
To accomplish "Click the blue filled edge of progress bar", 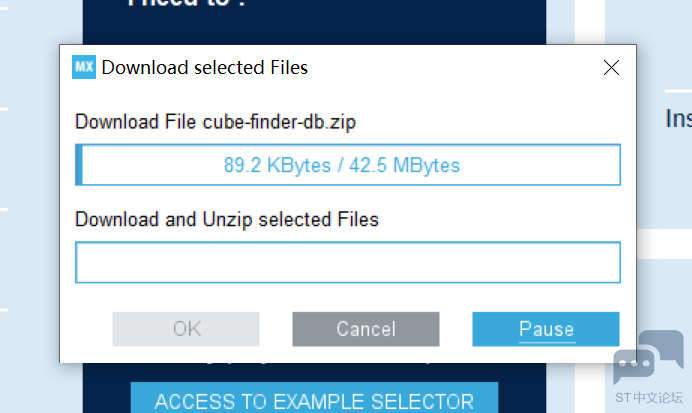I will click(79, 165).
